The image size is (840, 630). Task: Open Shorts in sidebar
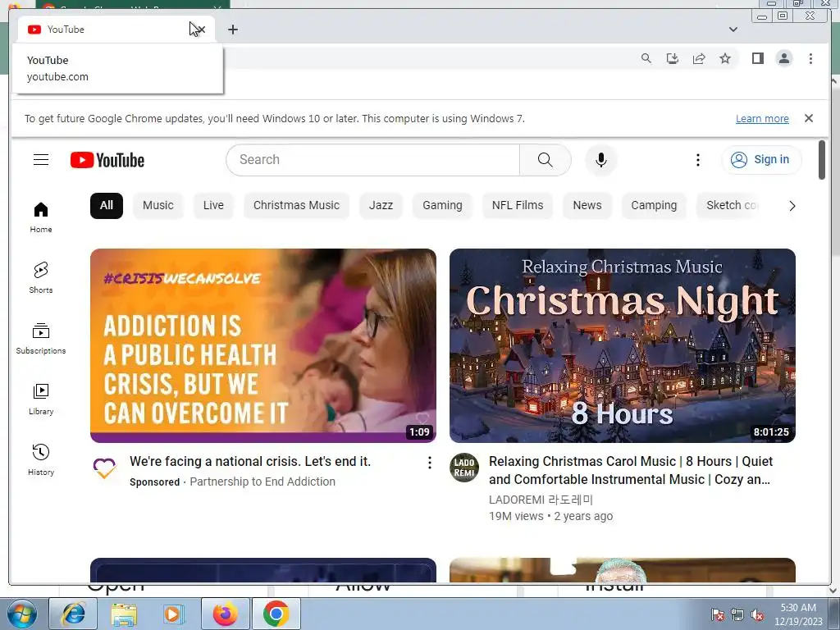click(x=41, y=278)
